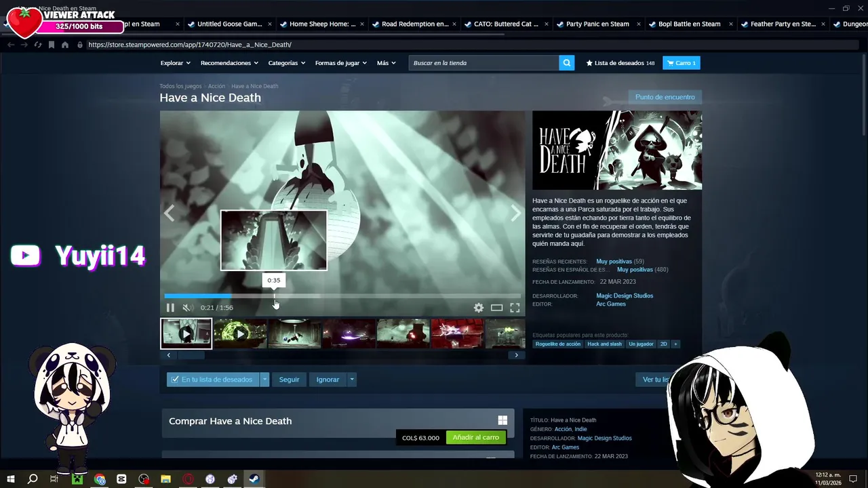This screenshot has height=488, width=868.
Task: Click the padlock site security icon
Action: [x=80, y=45]
